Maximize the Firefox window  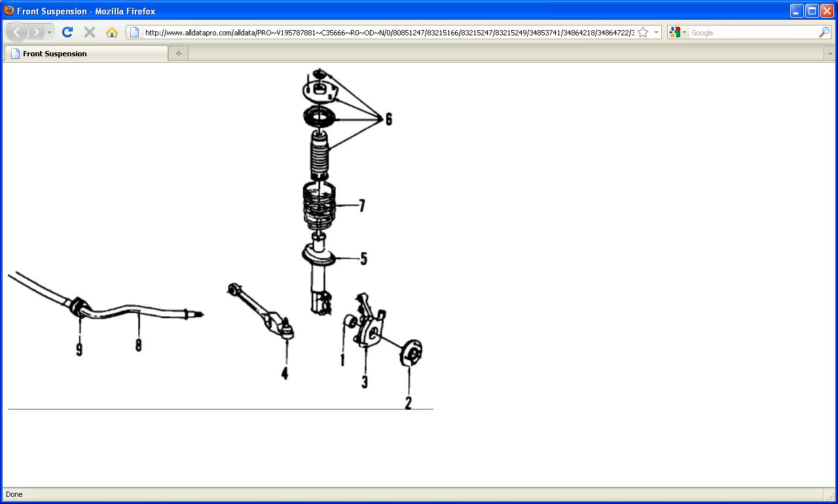pos(812,10)
